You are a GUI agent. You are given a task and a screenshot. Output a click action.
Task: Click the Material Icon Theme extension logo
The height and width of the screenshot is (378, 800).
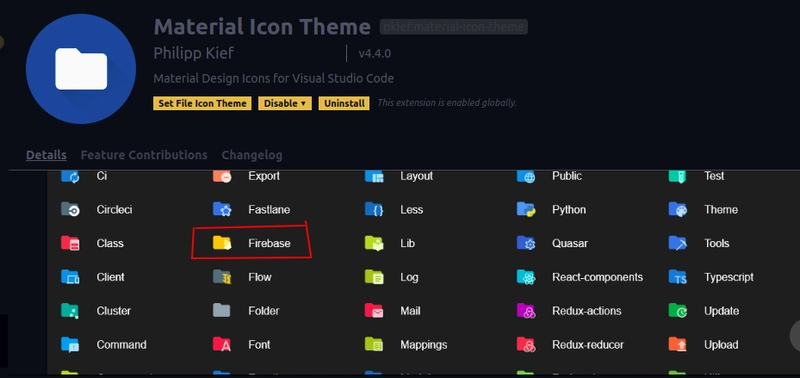[81, 69]
